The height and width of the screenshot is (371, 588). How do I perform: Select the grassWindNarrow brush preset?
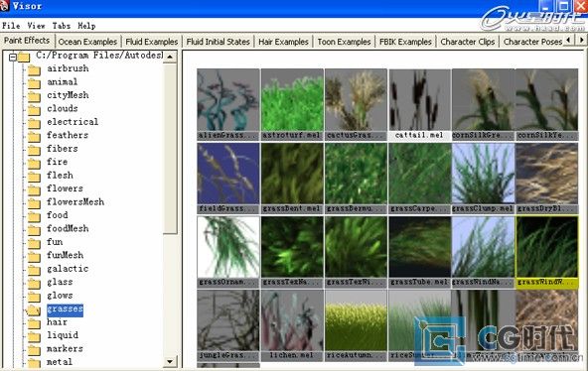484,252
